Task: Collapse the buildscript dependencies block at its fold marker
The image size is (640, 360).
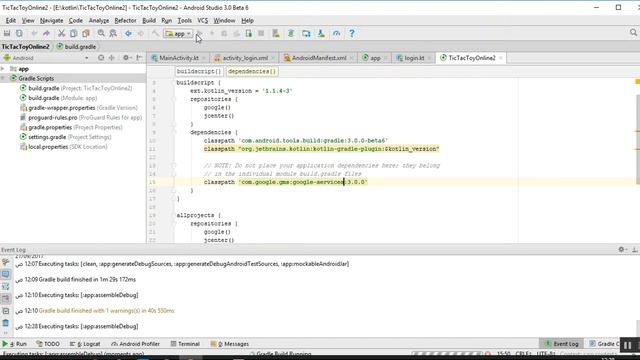Action: tap(173, 132)
